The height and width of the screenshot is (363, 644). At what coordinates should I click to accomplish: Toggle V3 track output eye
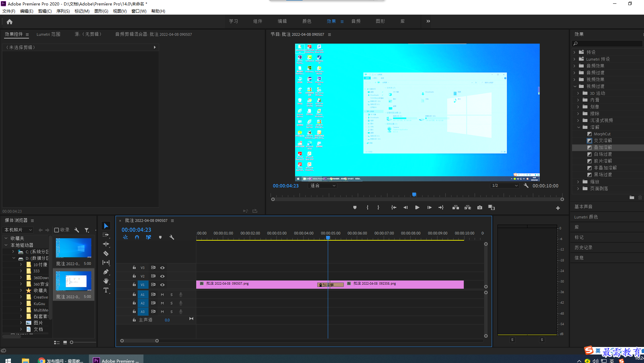point(163,268)
